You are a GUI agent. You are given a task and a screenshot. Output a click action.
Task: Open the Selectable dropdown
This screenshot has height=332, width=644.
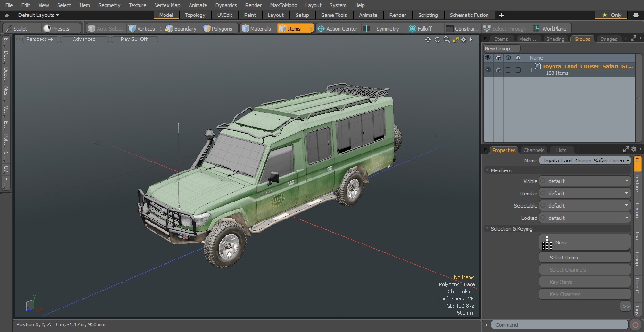[585, 206]
